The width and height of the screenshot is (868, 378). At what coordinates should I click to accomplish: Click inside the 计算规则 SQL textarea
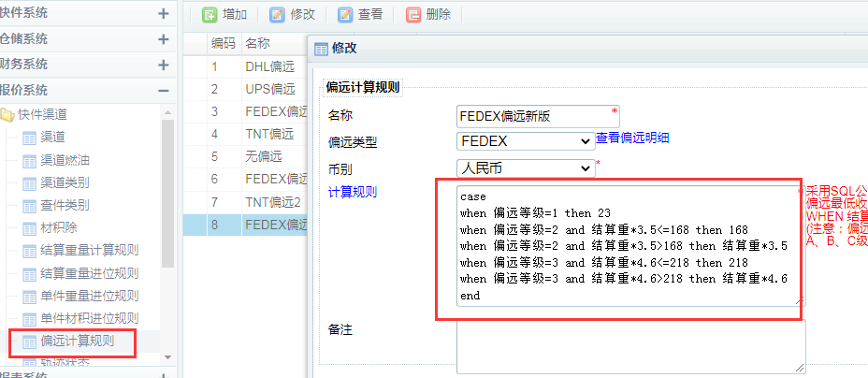point(631,246)
